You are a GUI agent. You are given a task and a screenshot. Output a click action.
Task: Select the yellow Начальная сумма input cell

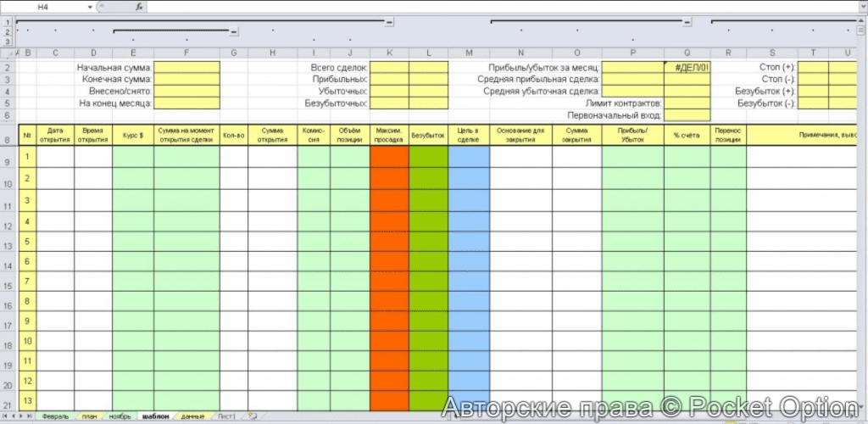(186, 67)
